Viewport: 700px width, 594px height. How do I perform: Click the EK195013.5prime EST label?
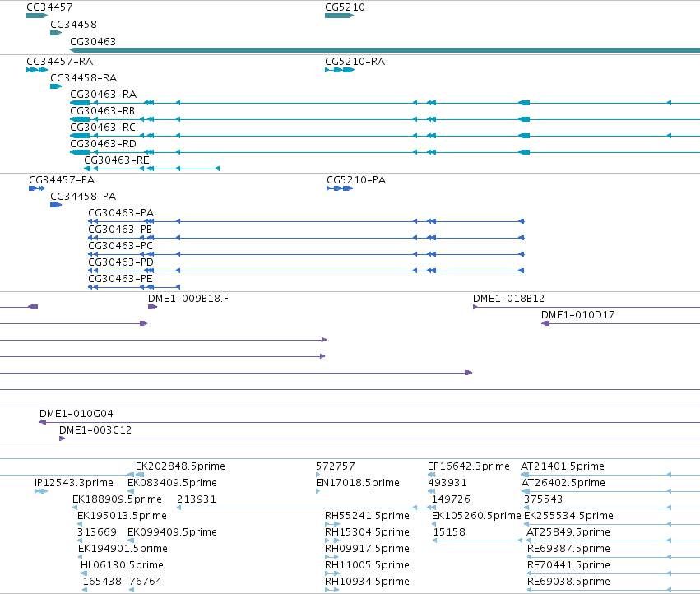(x=122, y=516)
